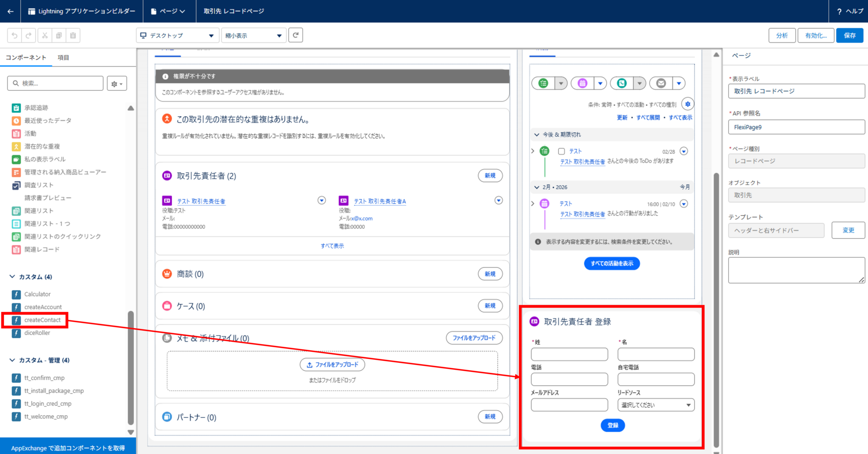Click the すべての活動を表示 button
Viewport: 868px width, 454px height.
click(x=612, y=263)
